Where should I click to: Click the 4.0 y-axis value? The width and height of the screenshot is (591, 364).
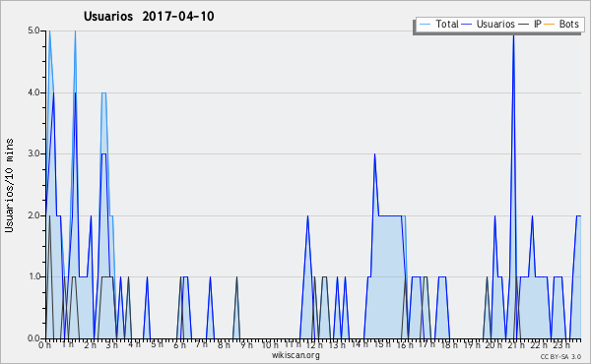click(x=33, y=92)
